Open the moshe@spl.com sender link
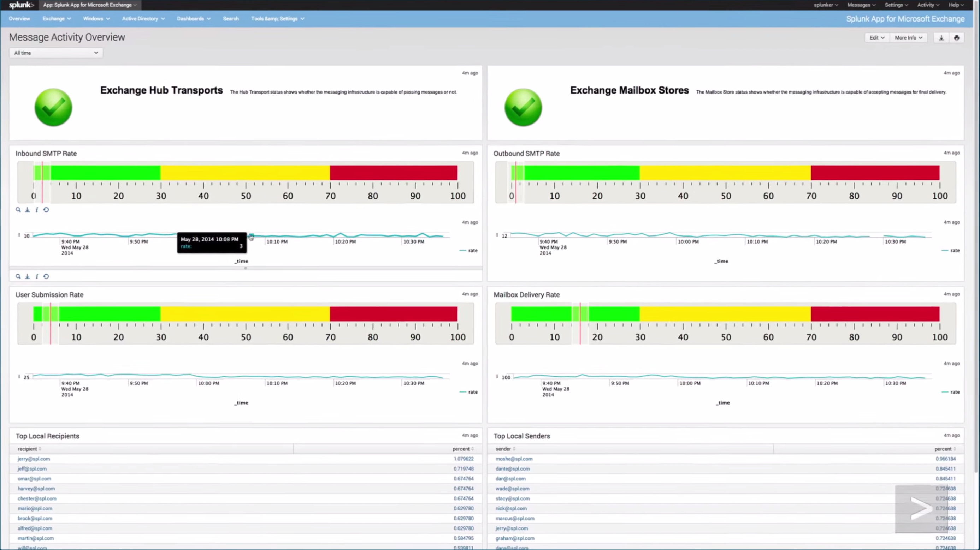Image resolution: width=980 pixels, height=550 pixels. click(x=514, y=459)
